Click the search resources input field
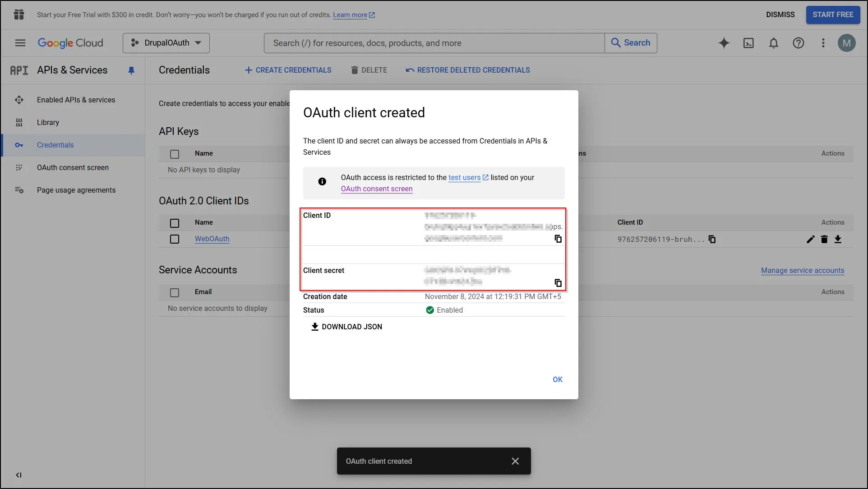This screenshot has width=868, height=489. (434, 43)
